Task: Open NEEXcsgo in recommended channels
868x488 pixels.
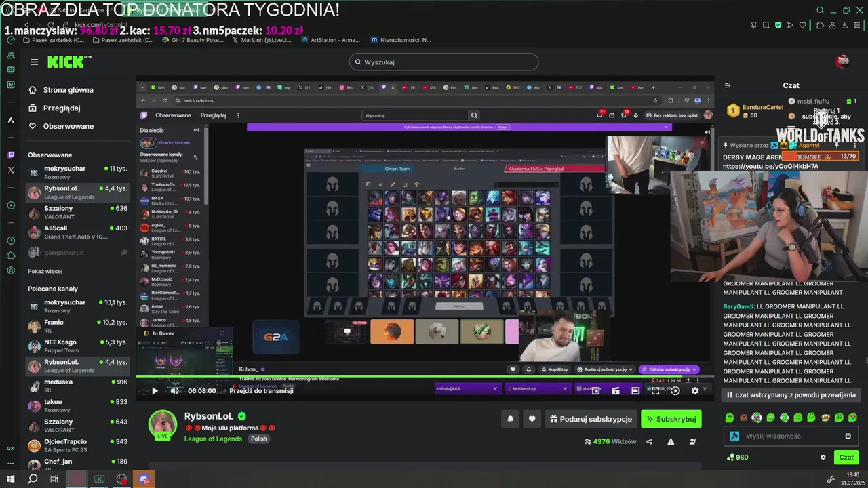Action: coord(77,346)
